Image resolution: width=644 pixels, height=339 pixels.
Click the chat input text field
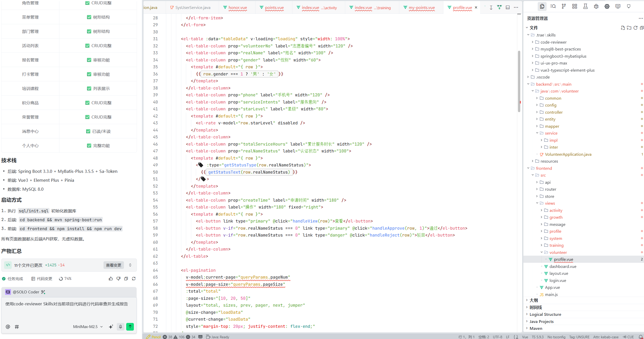coord(69,308)
